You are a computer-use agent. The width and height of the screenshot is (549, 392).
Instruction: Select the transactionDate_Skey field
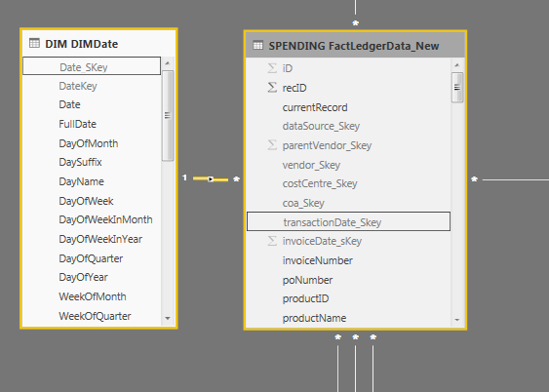[348, 221]
